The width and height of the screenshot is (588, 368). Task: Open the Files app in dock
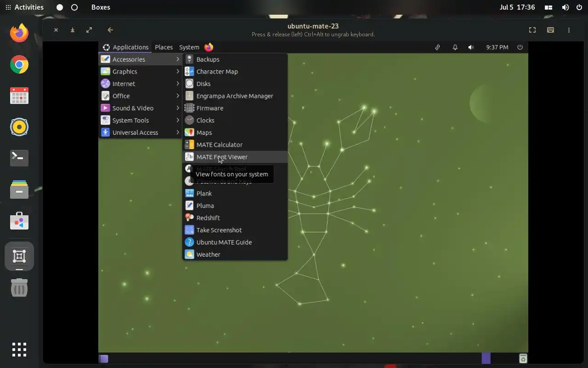click(19, 190)
